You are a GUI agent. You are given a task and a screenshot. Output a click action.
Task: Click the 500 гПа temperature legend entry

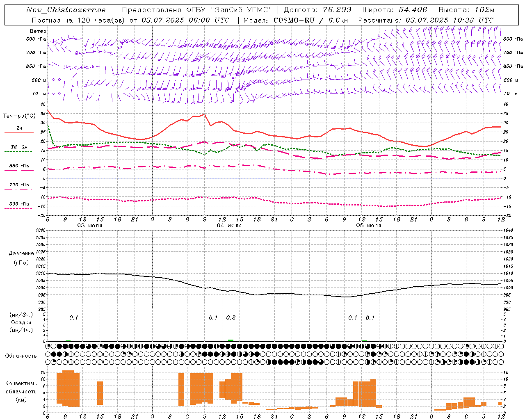point(19,204)
